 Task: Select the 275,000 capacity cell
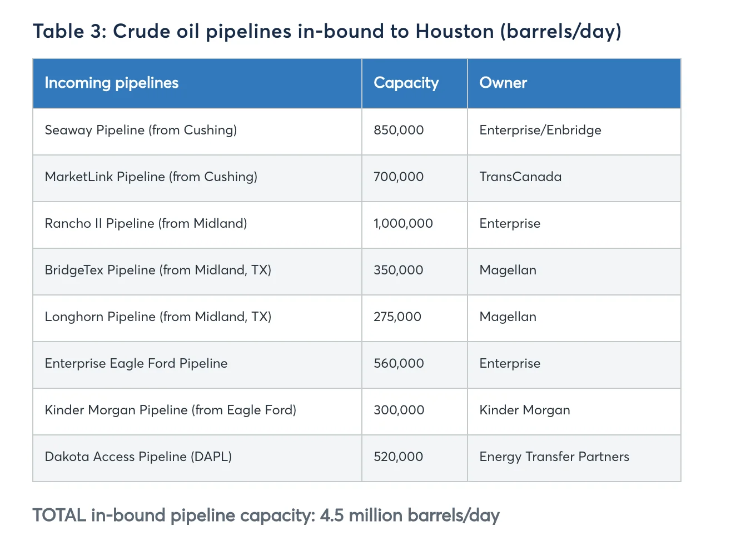(x=397, y=317)
